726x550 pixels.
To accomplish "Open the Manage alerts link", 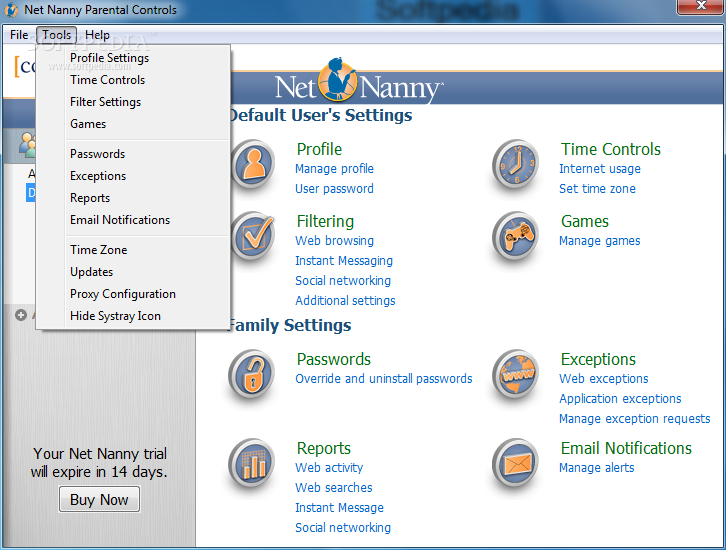I will click(597, 468).
